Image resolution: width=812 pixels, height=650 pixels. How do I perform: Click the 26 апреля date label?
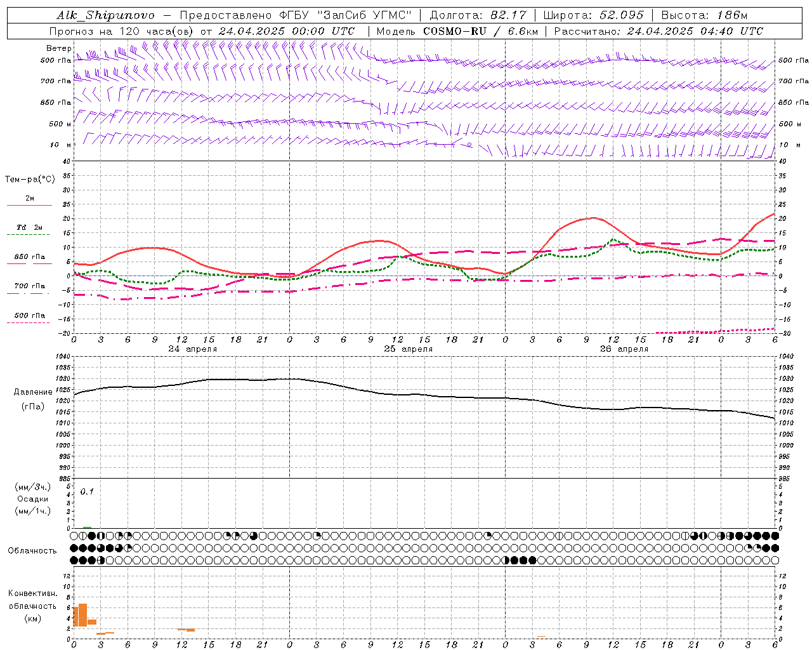pos(624,349)
